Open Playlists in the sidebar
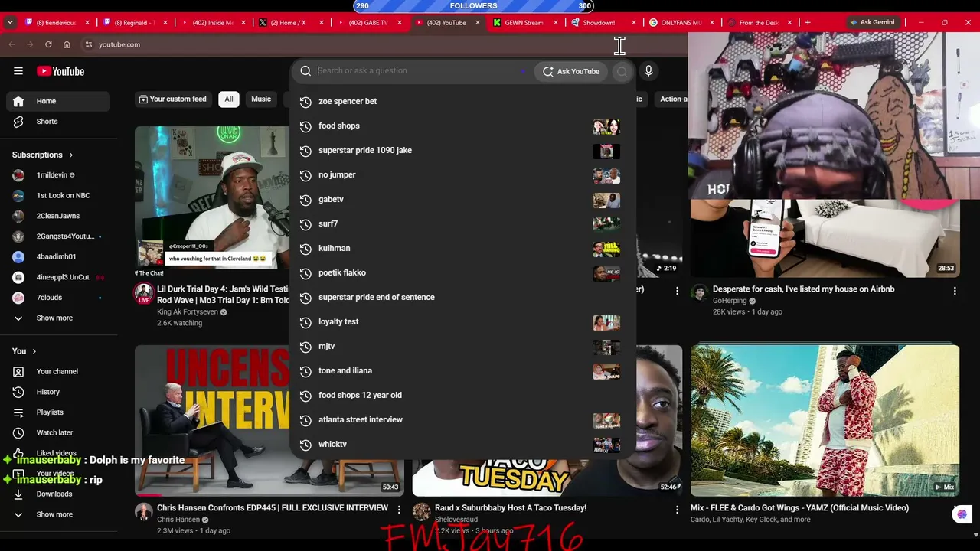Image resolution: width=980 pixels, height=551 pixels. click(x=58, y=412)
